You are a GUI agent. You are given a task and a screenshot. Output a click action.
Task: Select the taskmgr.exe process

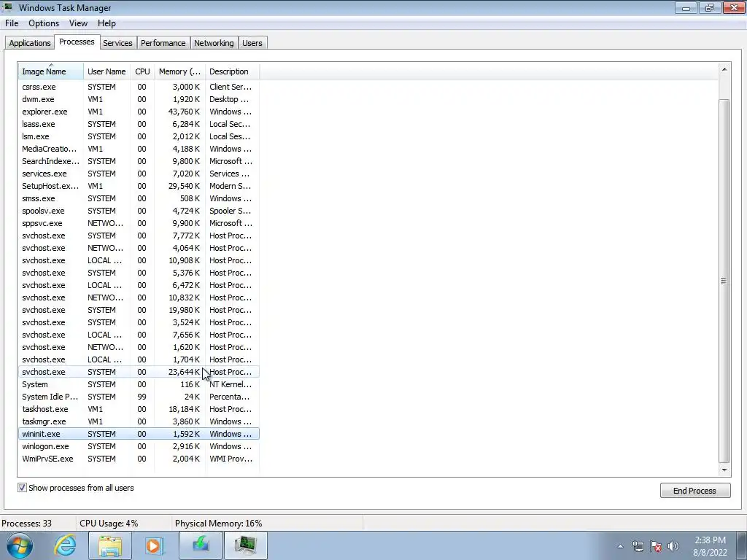(x=139, y=421)
